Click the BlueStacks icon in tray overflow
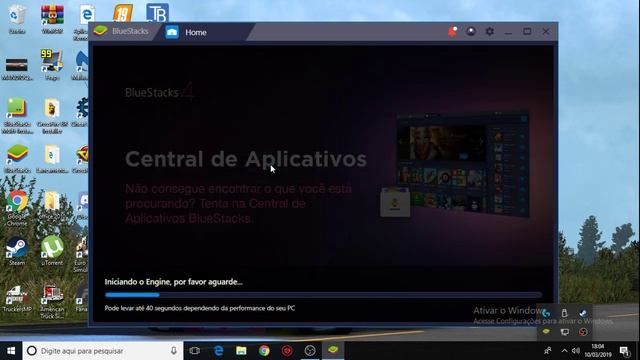This screenshot has height=360, width=640. pyautogui.click(x=546, y=331)
